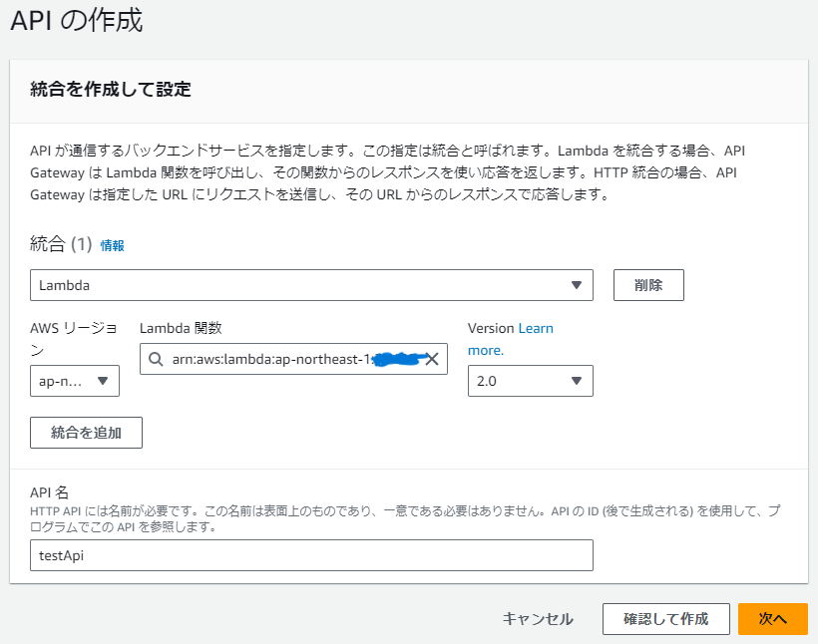
Task: Click the chevron on the Version selector
Action: coord(577,380)
